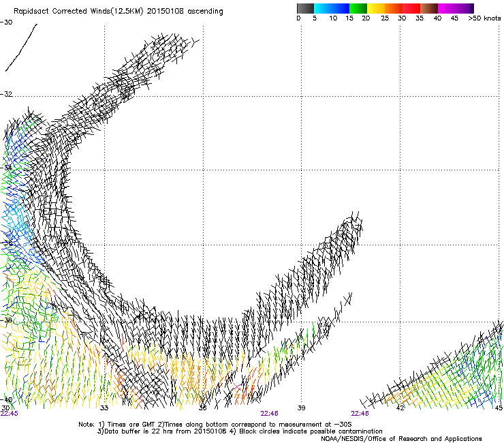
Task: Click the latitude label '-40'
Action: (x=6, y=399)
